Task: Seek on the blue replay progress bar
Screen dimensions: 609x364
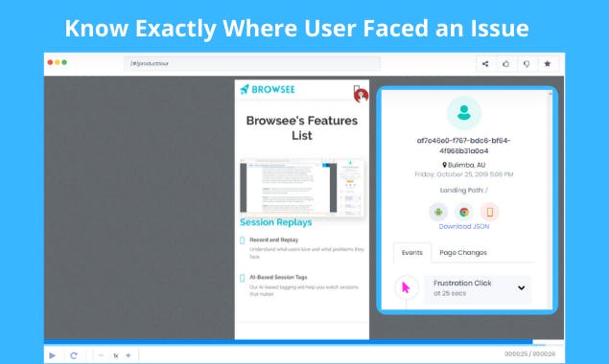Action: [288, 342]
